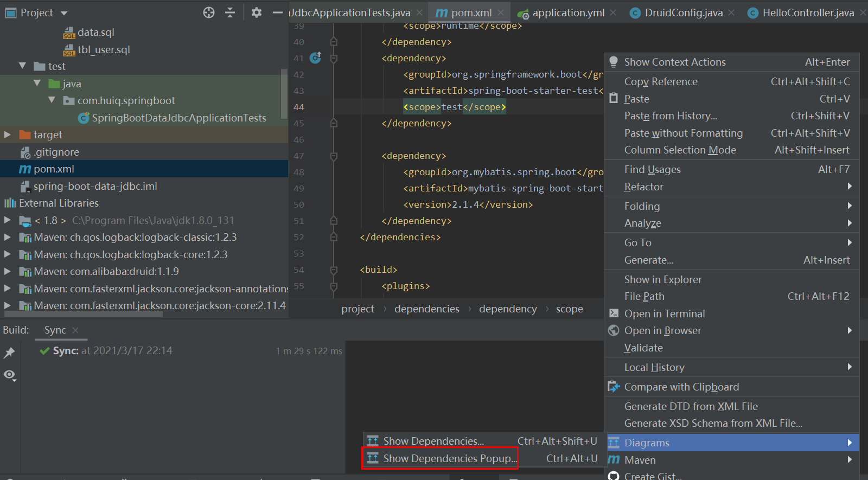Toggle fold marker at line 54 build
868x480 pixels.
334,270
